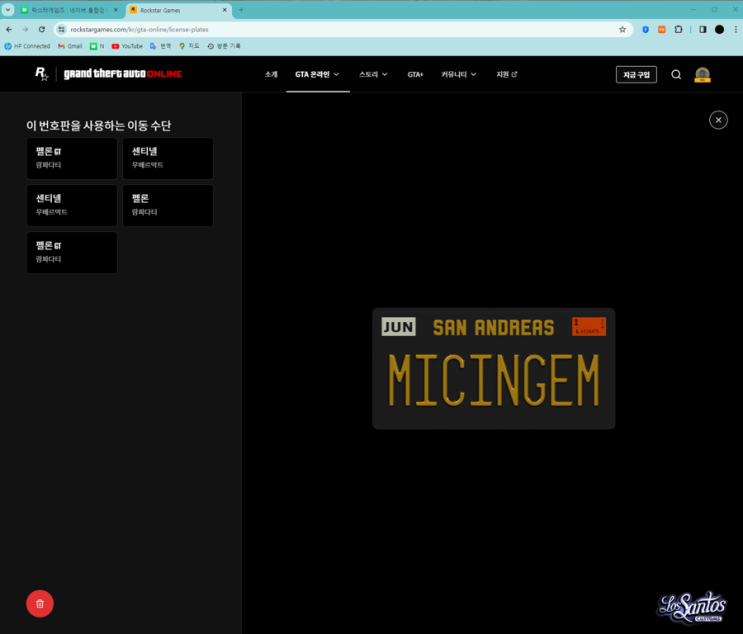Viewport: 743px width, 634px height.
Task: Expand the GTA 온라인 dropdown menu
Action: 317,74
